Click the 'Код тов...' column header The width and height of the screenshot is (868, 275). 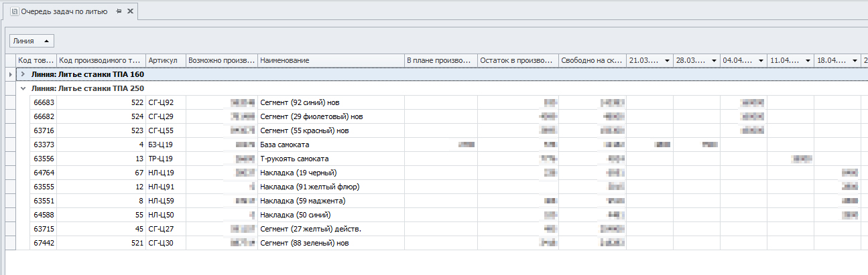36,61
